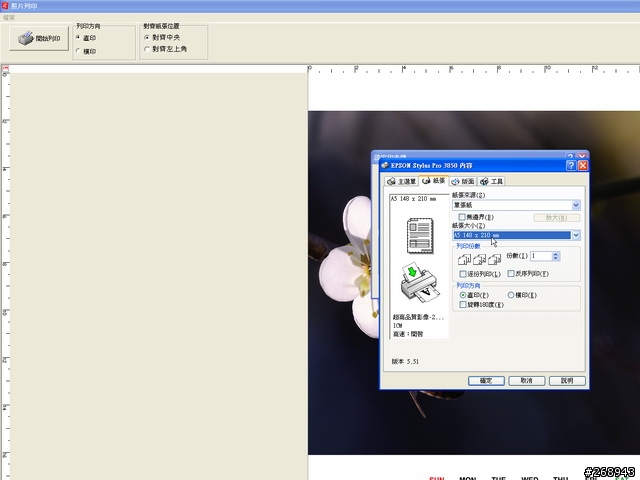The image size is (640, 480).
Task: Select align to top-left corner (對齊左上角) option
Action: 166,49
